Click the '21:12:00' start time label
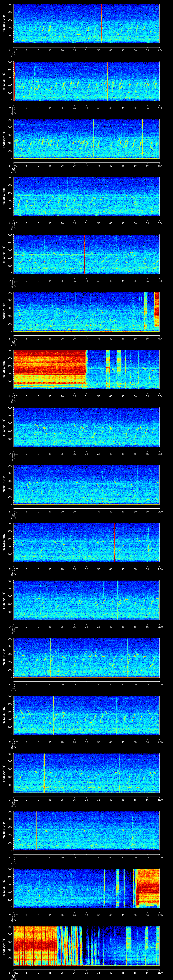 click(13, 684)
